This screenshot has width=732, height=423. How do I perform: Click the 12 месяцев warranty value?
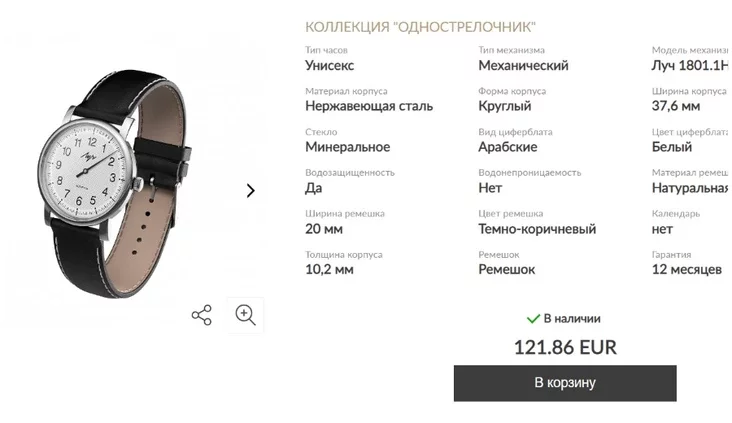coord(687,270)
